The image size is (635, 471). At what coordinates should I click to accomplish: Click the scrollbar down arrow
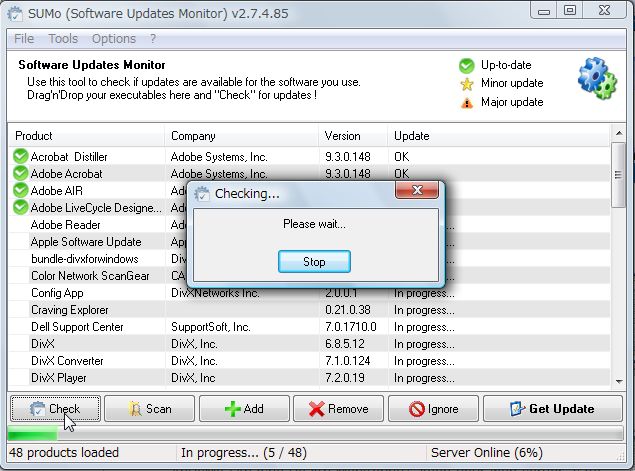[618, 381]
